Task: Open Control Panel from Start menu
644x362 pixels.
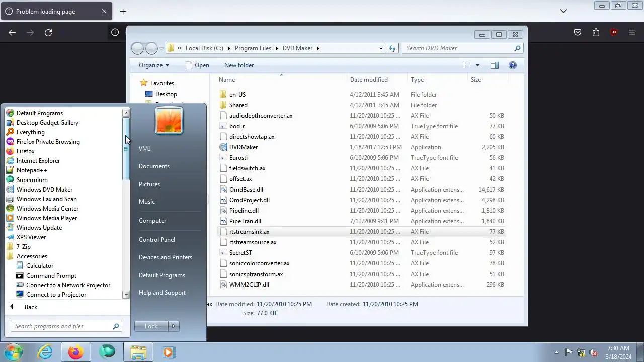Action: (157, 240)
